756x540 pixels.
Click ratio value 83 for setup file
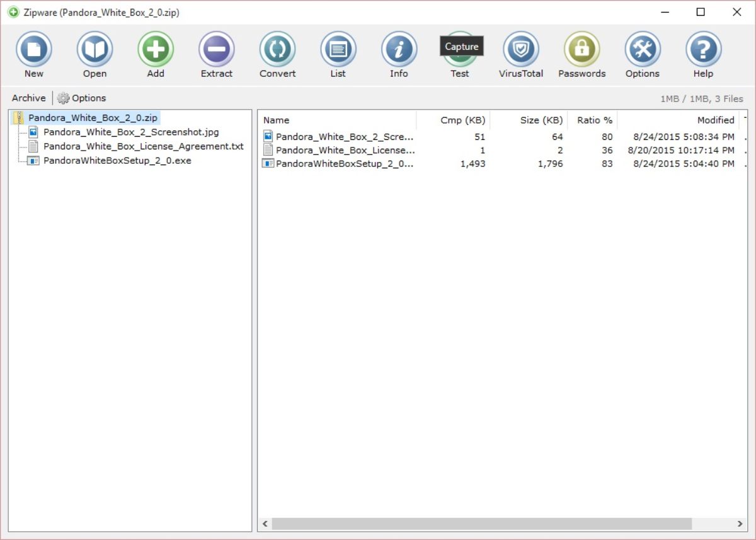[x=607, y=164]
